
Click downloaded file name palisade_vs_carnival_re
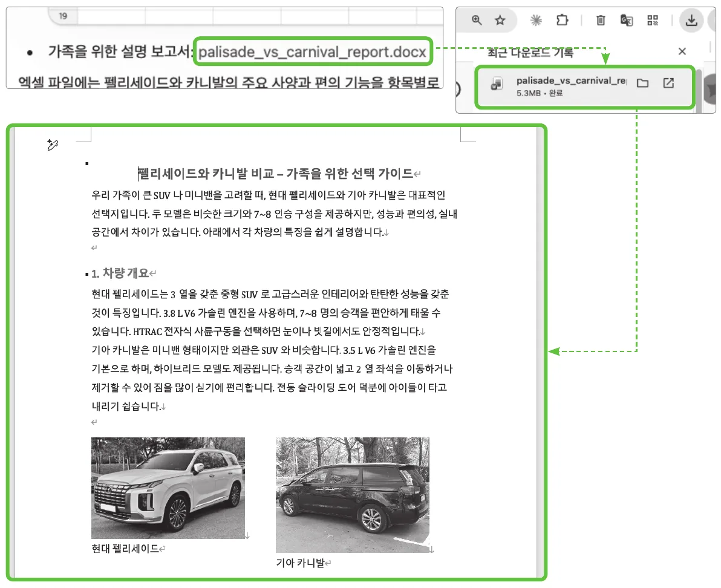tap(571, 81)
